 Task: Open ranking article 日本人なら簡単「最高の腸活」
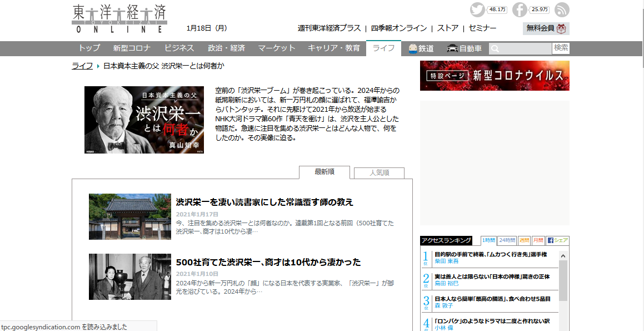tap(492, 299)
